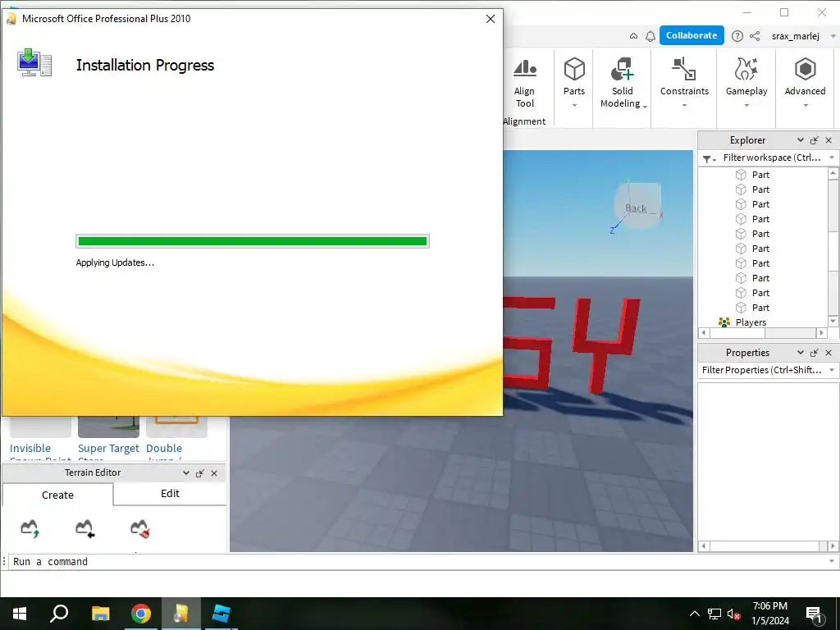840x630 pixels.
Task: Undock the Explorer panel
Action: pos(815,140)
